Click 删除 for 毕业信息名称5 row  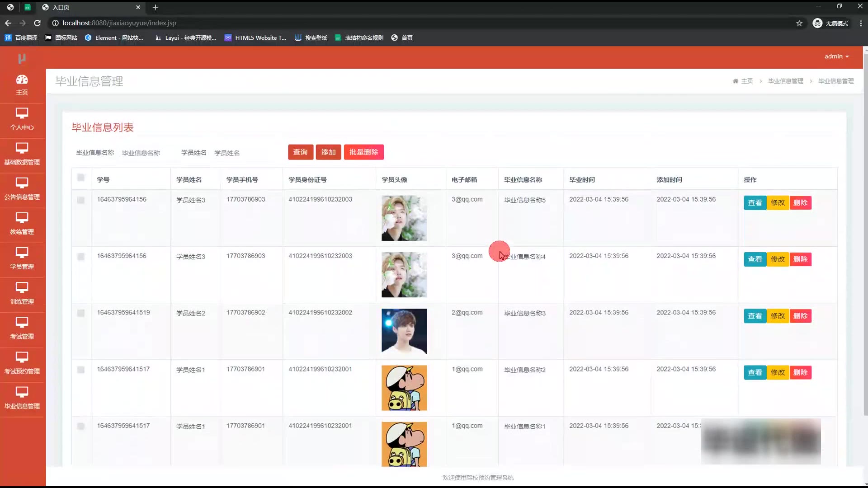point(801,203)
